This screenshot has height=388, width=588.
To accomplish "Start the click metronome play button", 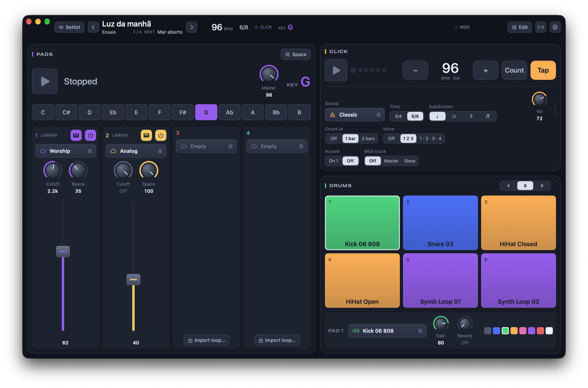I will [336, 70].
